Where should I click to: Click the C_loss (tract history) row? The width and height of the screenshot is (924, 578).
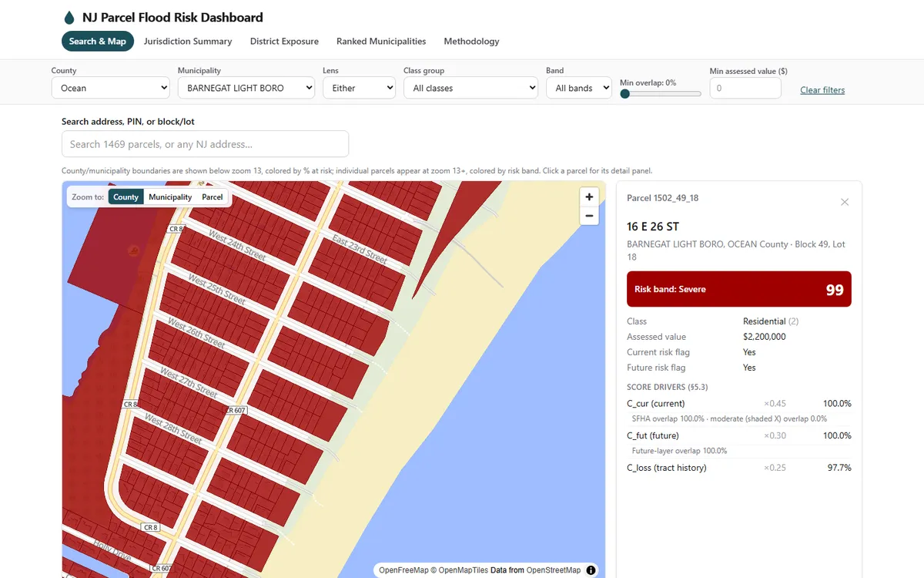tap(739, 468)
